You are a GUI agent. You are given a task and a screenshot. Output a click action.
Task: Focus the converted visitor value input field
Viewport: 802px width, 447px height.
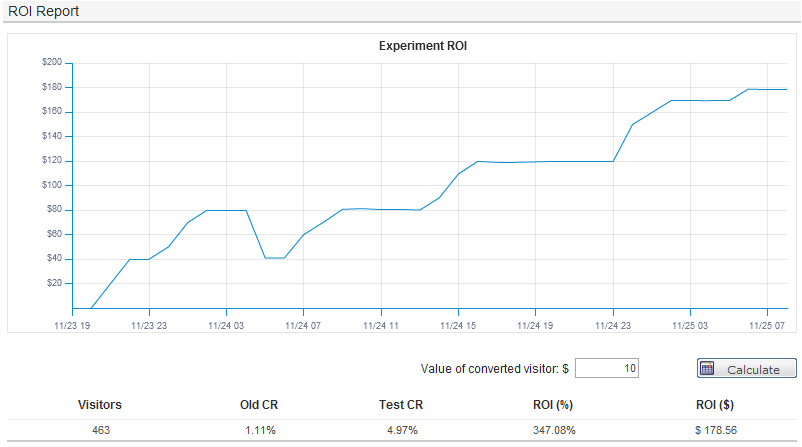point(607,369)
